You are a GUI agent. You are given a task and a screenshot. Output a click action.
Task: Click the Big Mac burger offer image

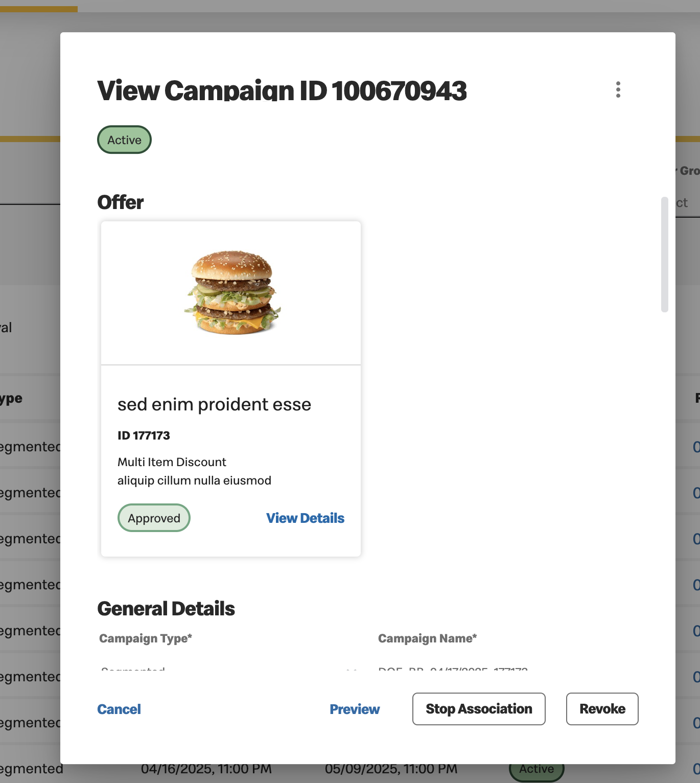(x=232, y=292)
